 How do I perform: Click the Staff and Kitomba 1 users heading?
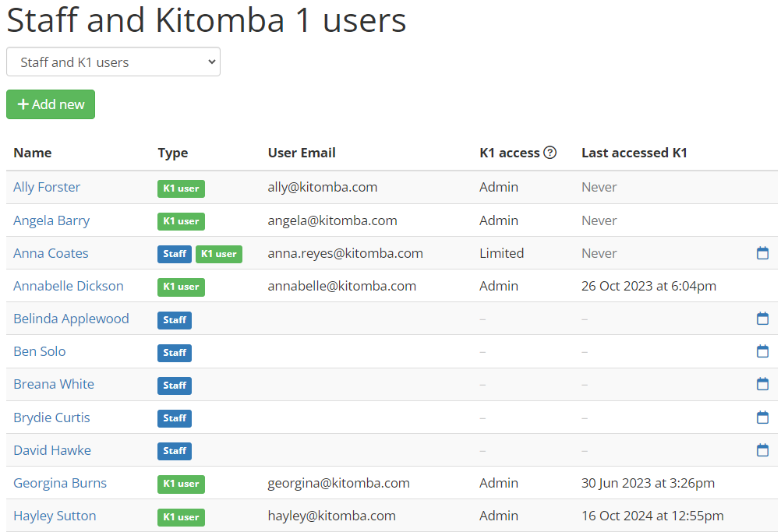[207, 20]
